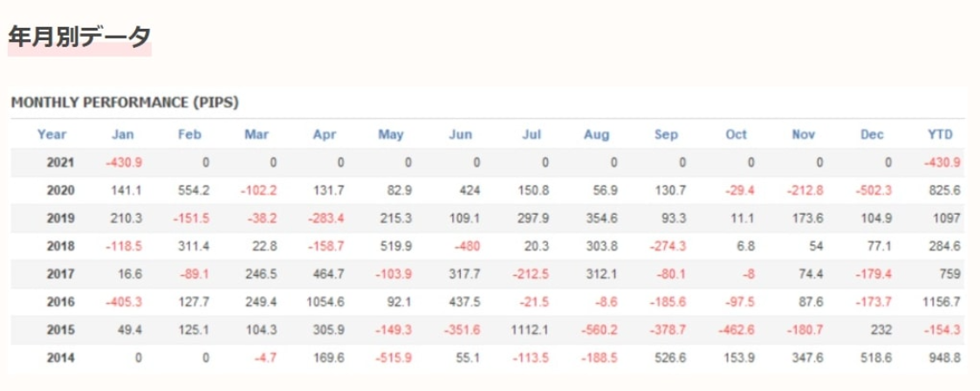
Task: Click the Nov column header
Action: (x=803, y=134)
